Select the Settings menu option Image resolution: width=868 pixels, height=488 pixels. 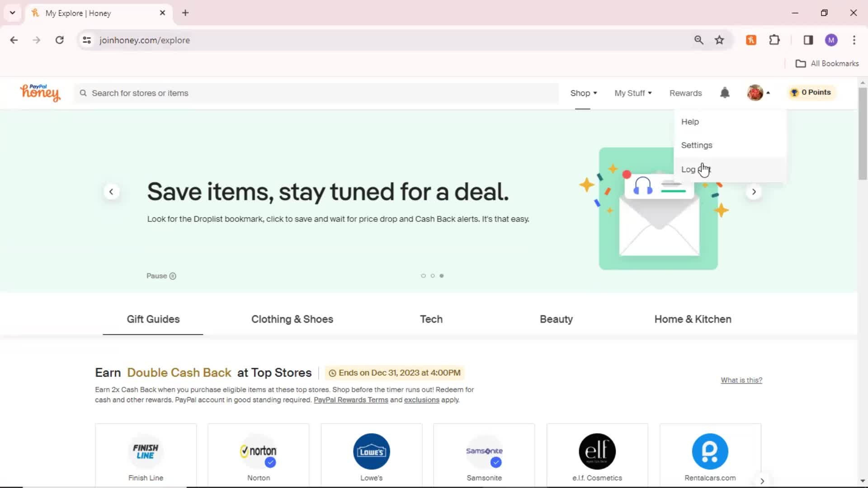697,145
